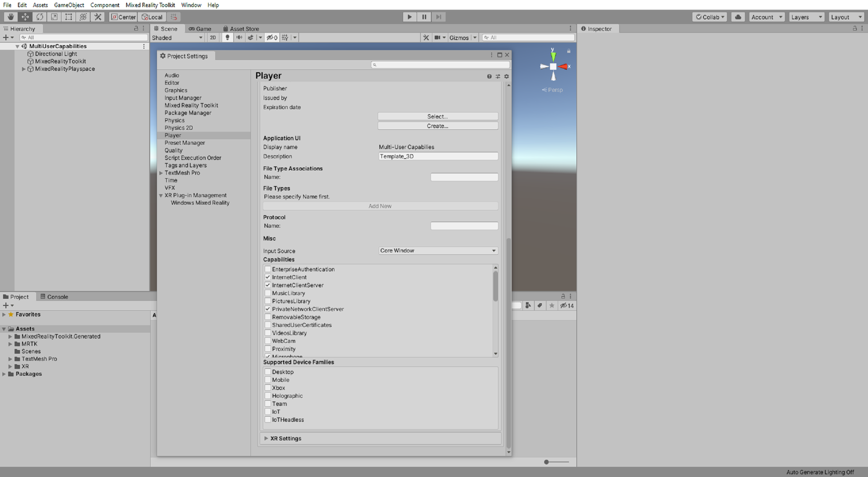
Task: Click the Select button under certificate
Action: [x=437, y=116]
